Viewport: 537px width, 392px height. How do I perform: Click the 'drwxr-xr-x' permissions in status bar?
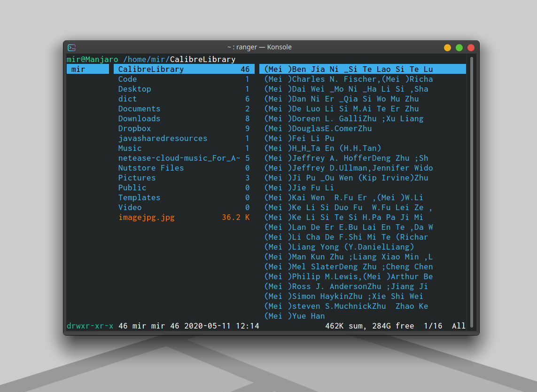[x=90, y=326]
